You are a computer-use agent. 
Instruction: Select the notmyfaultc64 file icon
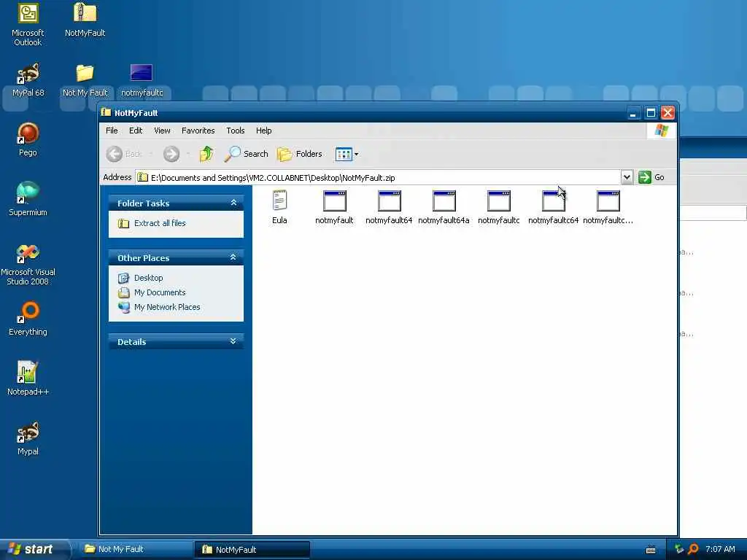tap(554, 201)
